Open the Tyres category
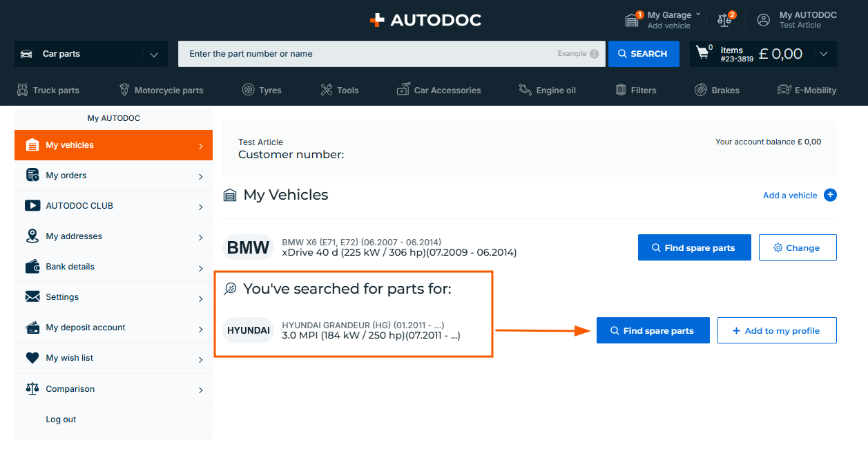The image size is (868, 463). pos(262,90)
